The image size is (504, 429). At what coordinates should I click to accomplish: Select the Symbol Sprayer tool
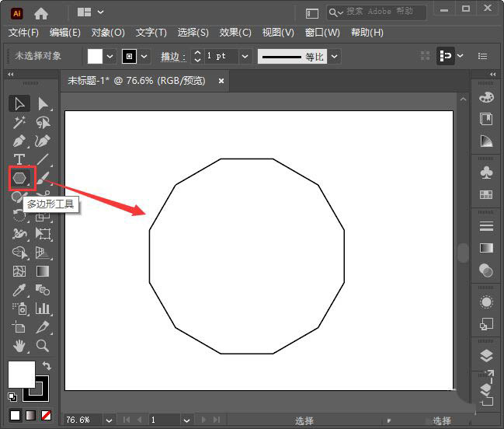[x=19, y=309]
